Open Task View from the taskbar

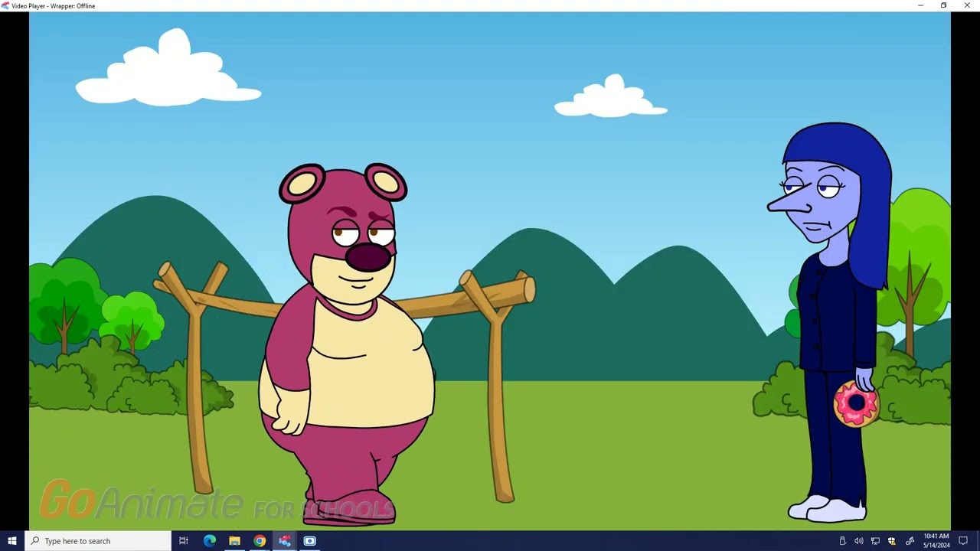point(184,541)
